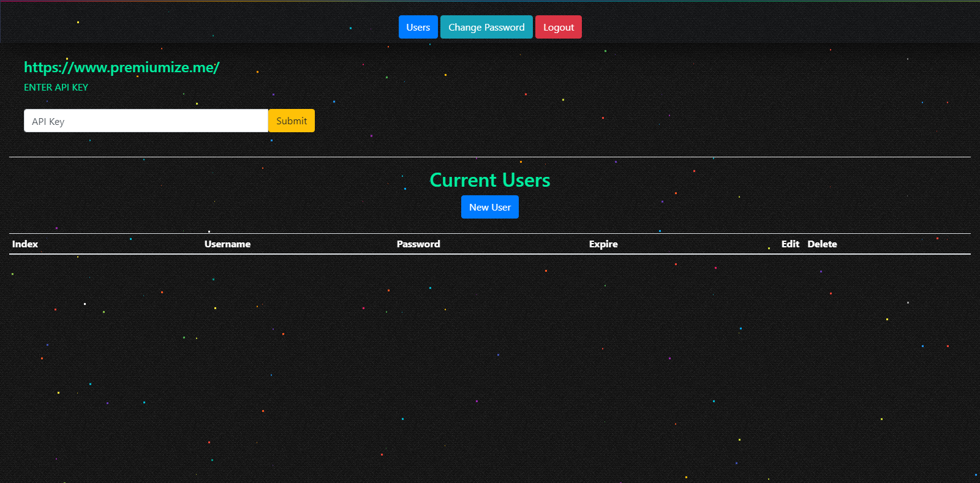Click the Index column header
The height and width of the screenshot is (483, 980).
click(25, 244)
